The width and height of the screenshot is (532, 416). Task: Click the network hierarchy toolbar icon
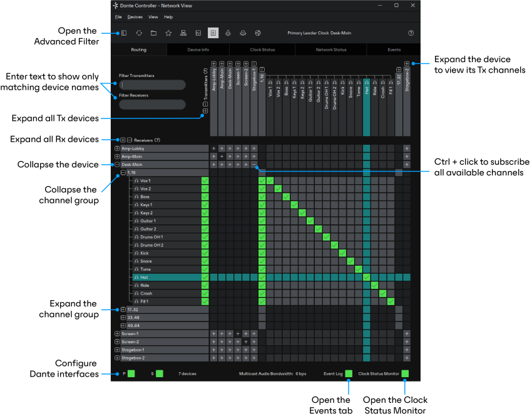click(183, 33)
